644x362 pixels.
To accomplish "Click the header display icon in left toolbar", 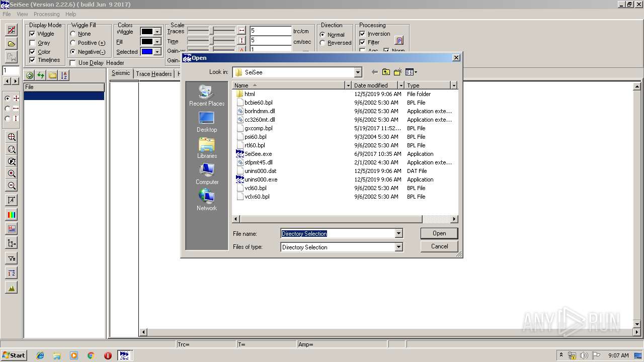I will click(11, 229).
